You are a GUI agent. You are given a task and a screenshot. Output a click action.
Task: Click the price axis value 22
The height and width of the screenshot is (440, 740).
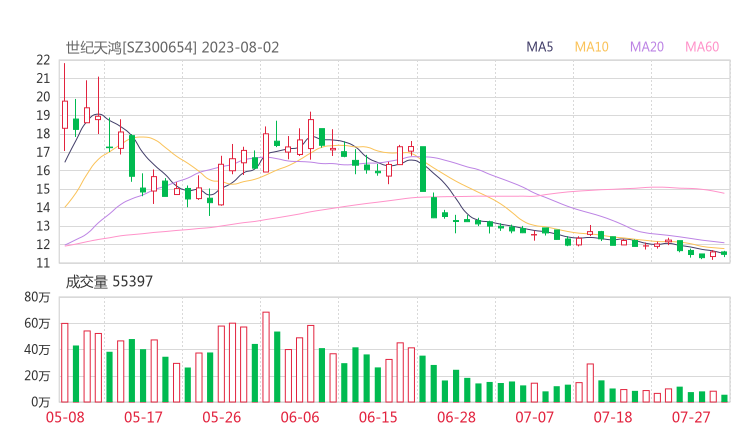click(43, 60)
